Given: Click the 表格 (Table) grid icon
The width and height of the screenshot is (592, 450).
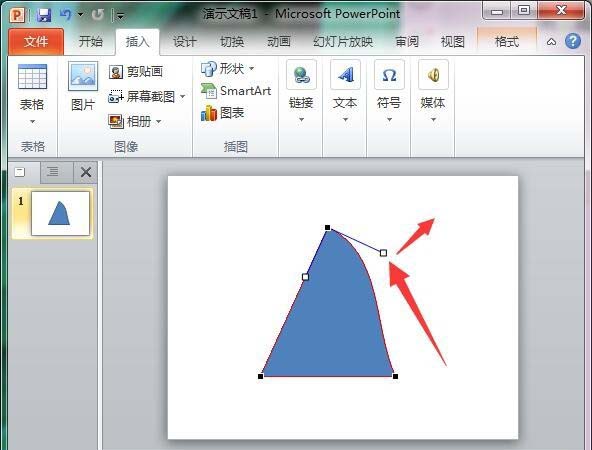Looking at the screenshot, I should tap(32, 77).
